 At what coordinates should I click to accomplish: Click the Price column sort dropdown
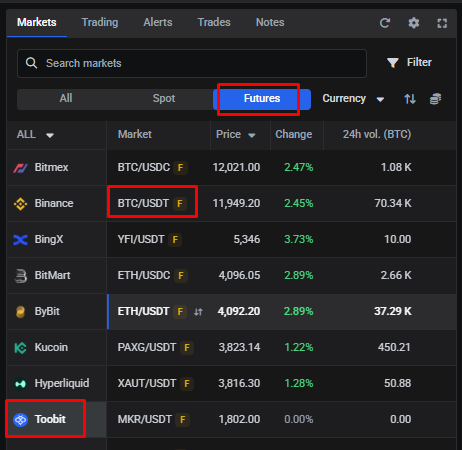[x=235, y=134]
